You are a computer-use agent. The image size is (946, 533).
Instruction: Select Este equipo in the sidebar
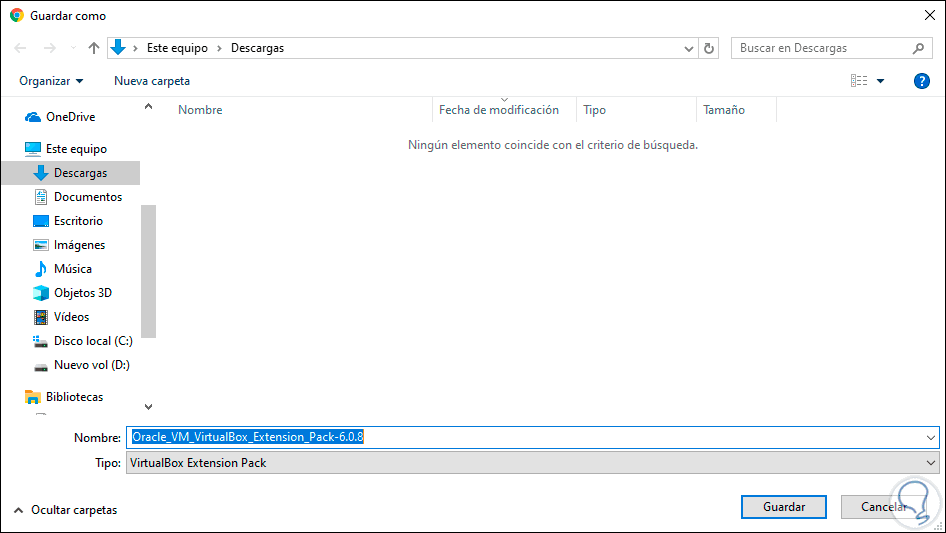click(x=65, y=149)
